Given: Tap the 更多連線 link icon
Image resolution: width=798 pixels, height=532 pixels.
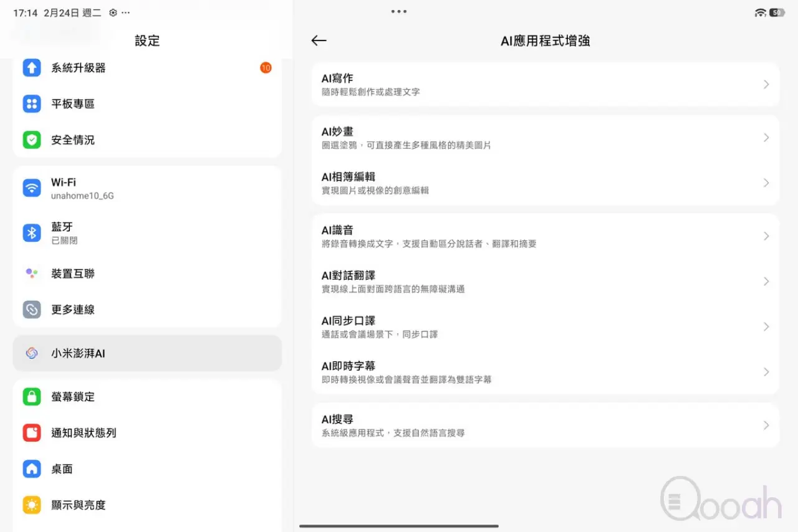Looking at the screenshot, I should click(x=32, y=310).
